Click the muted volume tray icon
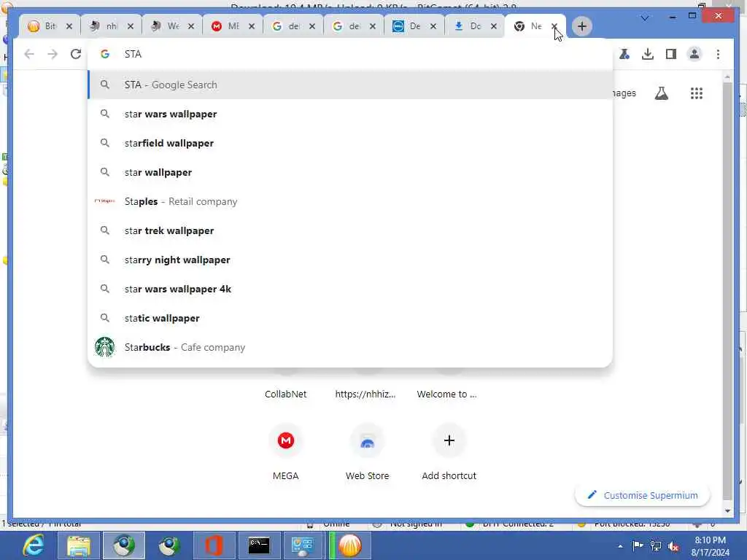The height and width of the screenshot is (560, 747). tap(673, 546)
